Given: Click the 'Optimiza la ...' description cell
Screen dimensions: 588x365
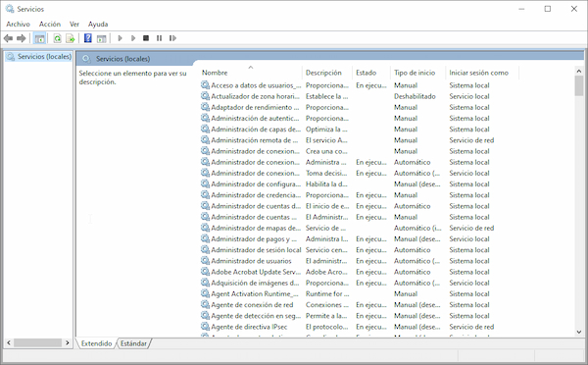Looking at the screenshot, I should pos(326,129).
